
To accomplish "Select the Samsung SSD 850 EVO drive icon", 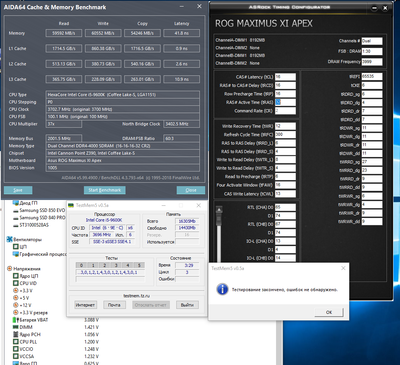I will tap(16, 210).
